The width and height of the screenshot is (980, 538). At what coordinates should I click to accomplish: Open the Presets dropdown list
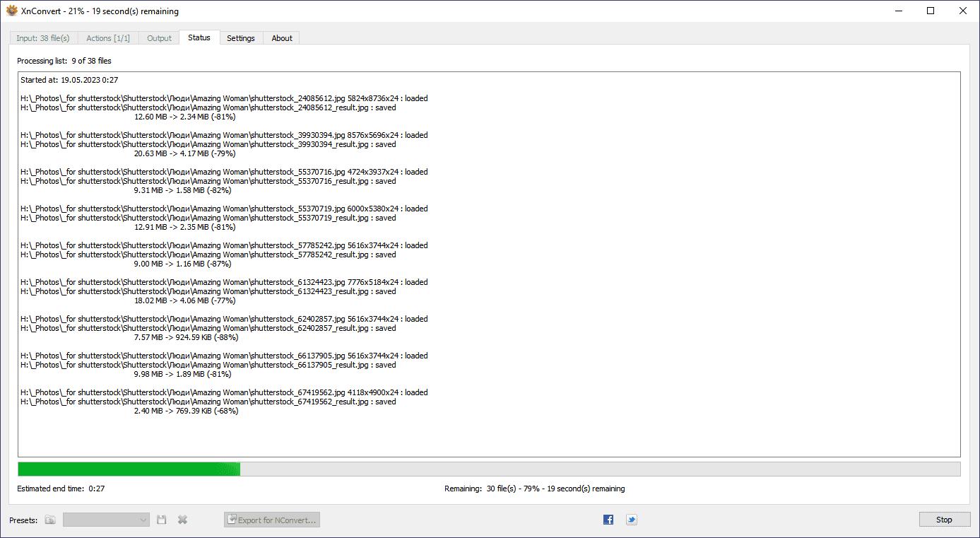pyautogui.click(x=106, y=520)
